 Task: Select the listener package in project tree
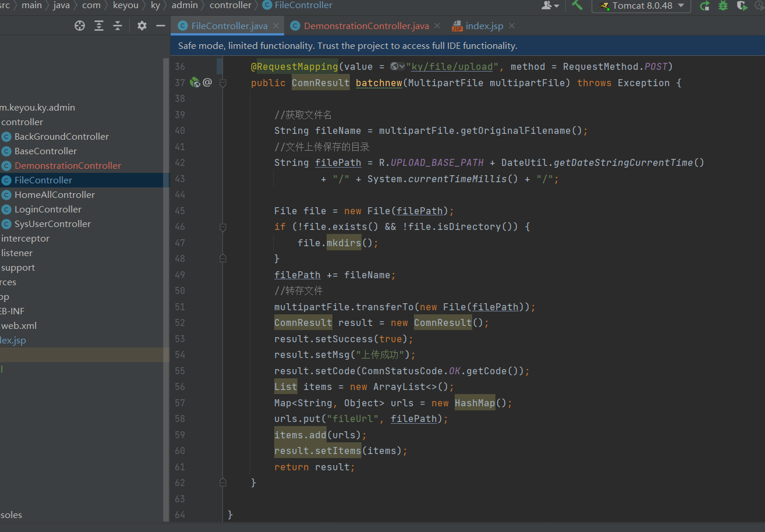(17, 253)
